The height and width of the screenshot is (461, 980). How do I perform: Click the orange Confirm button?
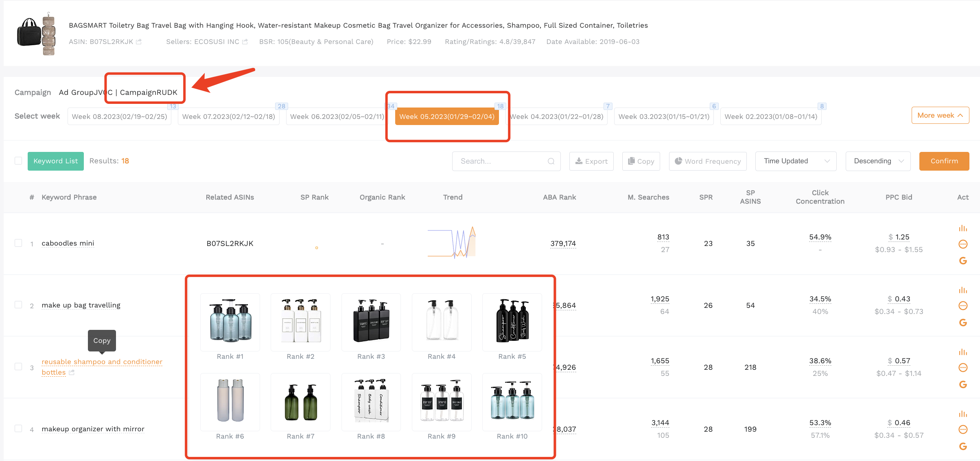(x=944, y=161)
